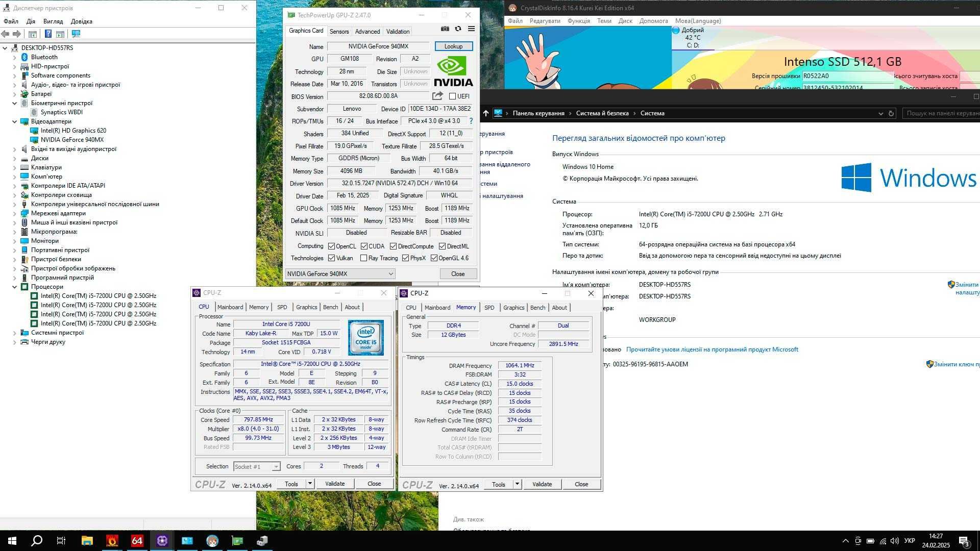Collapse the Відеоадаптери tree node
Viewport: 980px width, 551px height.
(14, 121)
